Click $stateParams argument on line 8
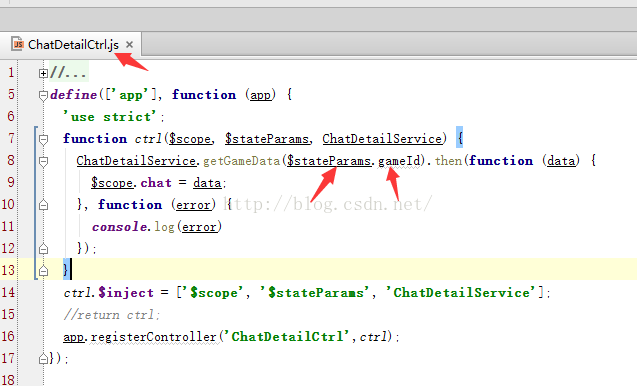This screenshot has height=386, width=637. pos(329,161)
